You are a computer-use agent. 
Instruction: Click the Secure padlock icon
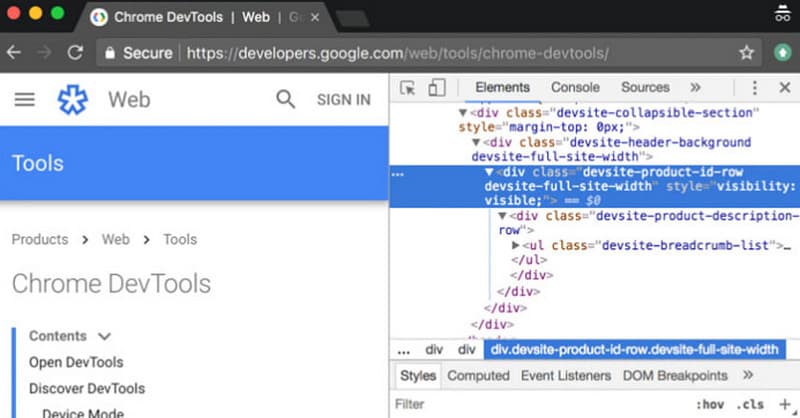[x=110, y=53]
